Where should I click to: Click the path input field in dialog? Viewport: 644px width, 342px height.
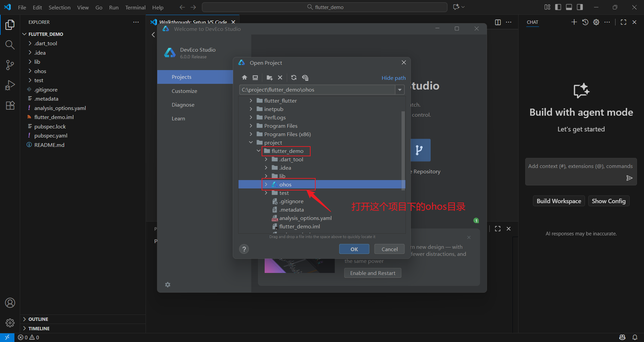pos(317,90)
